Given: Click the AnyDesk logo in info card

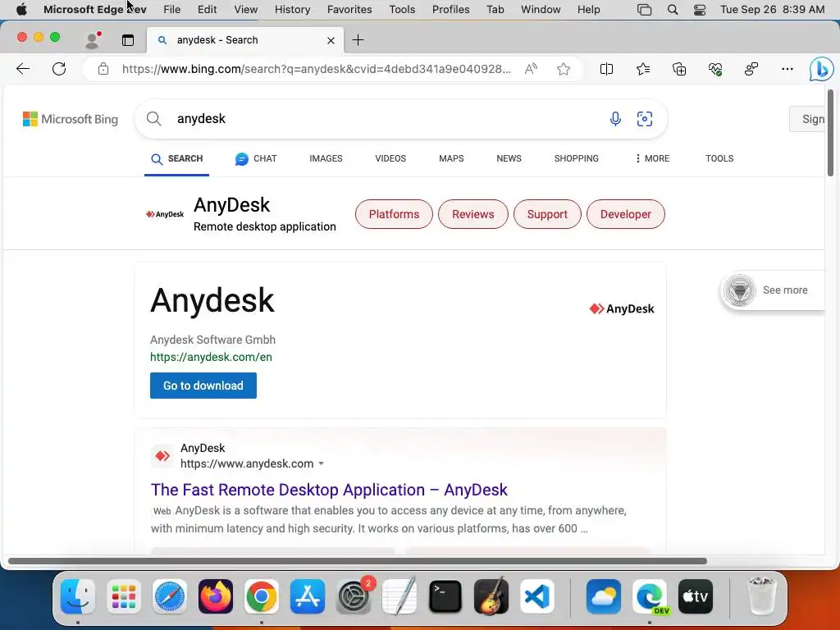Looking at the screenshot, I should point(622,308).
